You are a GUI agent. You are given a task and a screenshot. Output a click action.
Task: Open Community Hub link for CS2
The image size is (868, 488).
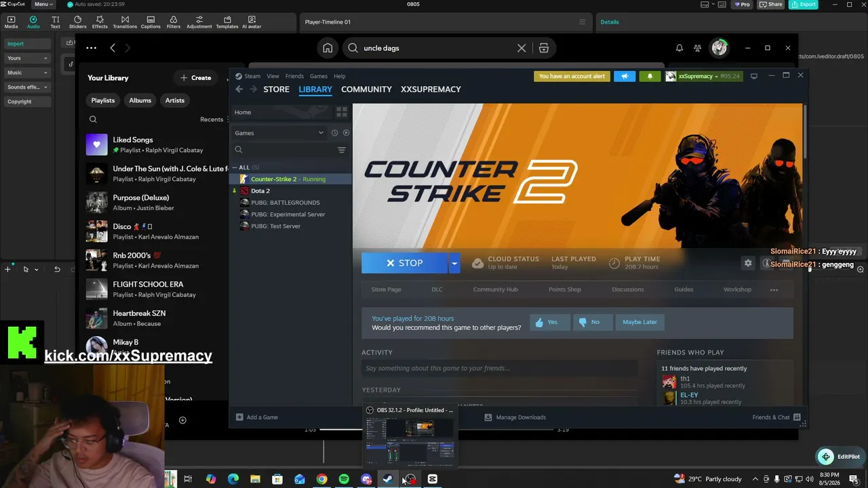pyautogui.click(x=495, y=289)
